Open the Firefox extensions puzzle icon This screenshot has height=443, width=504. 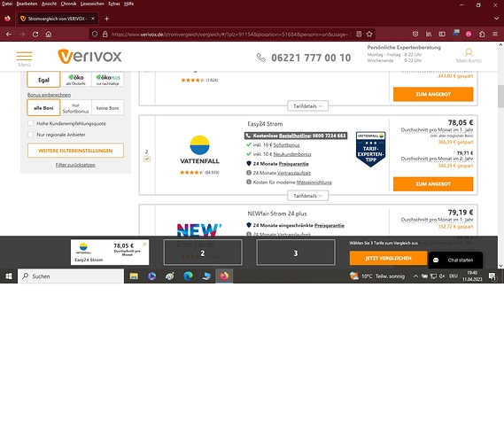(x=482, y=34)
